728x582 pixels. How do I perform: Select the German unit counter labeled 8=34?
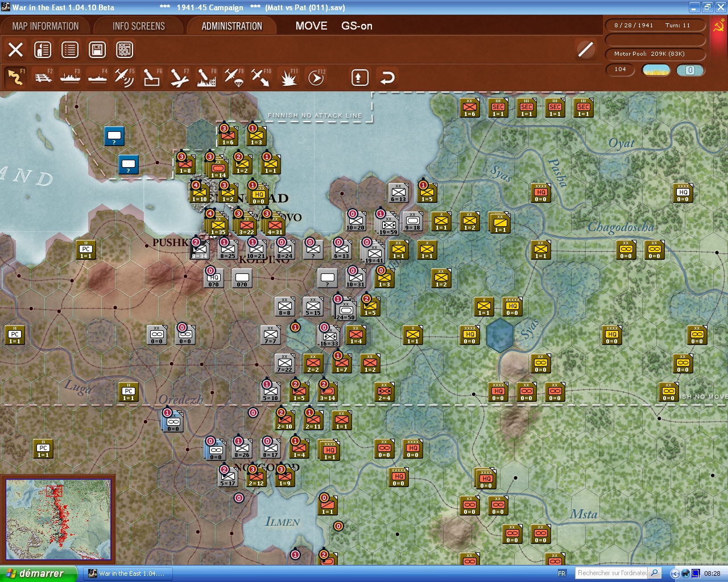click(x=200, y=249)
